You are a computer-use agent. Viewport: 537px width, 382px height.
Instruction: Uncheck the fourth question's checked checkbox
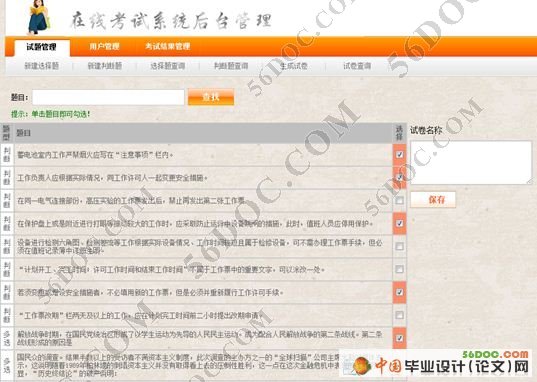tap(399, 223)
